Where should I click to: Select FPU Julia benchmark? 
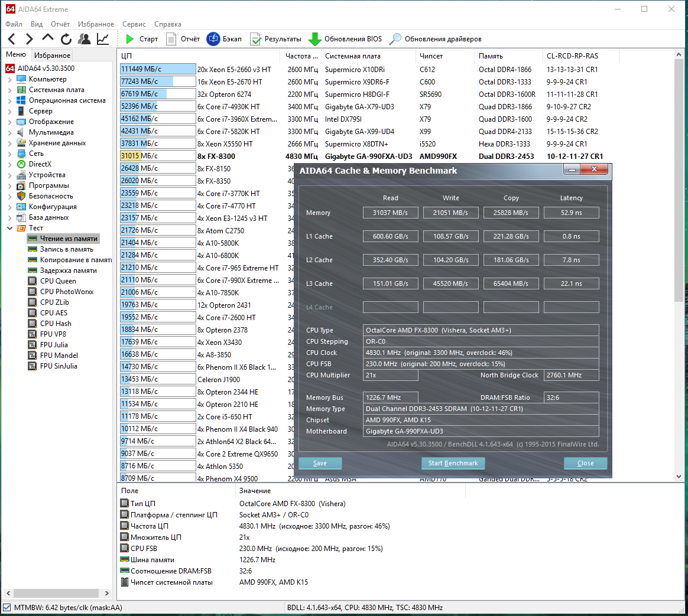click(x=54, y=344)
